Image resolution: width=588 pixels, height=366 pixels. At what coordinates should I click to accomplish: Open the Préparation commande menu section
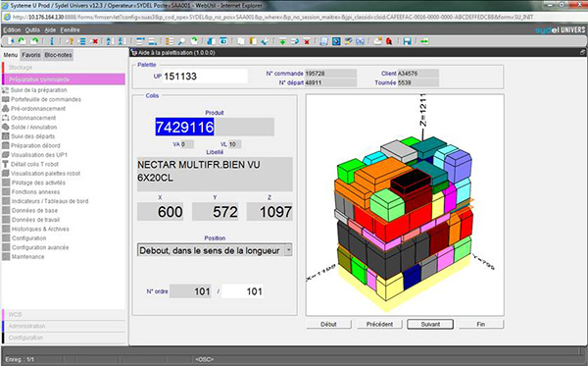pyautogui.click(x=64, y=79)
